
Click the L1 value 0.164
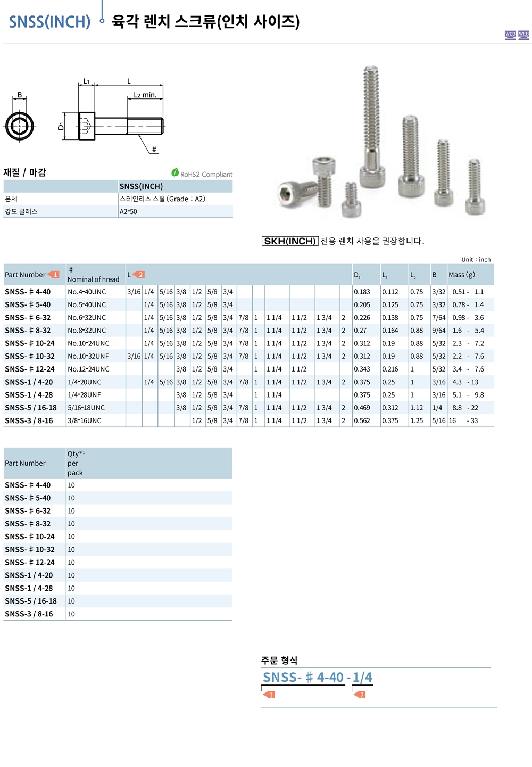click(x=390, y=331)
